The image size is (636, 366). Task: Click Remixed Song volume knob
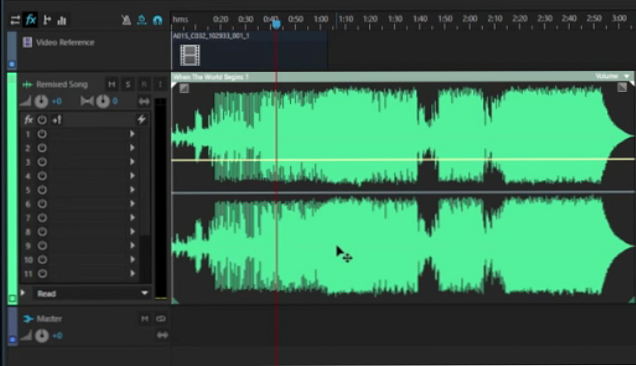(x=41, y=101)
